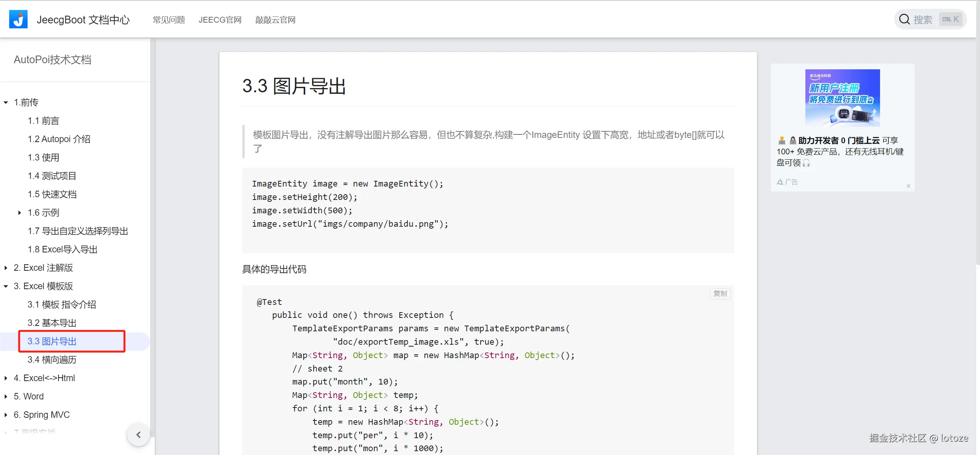Copy code with the 复制 button
Image resolution: width=980 pixels, height=455 pixels.
coord(720,293)
